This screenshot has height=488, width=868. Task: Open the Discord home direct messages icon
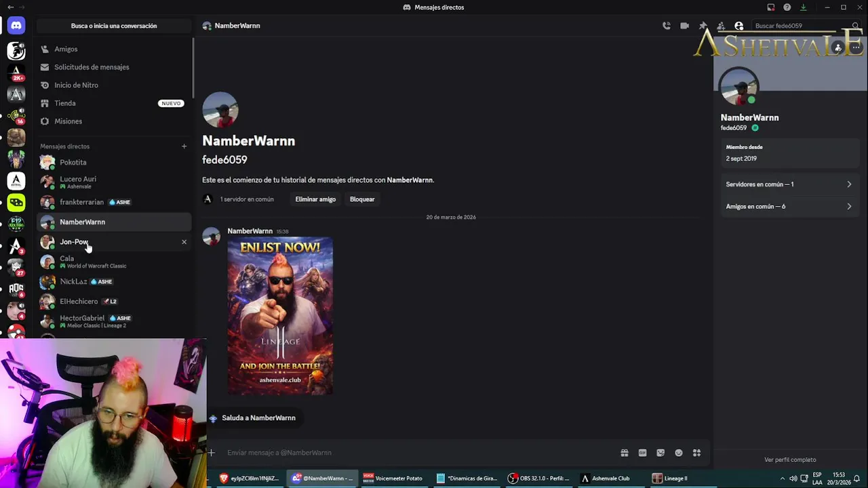click(16, 26)
